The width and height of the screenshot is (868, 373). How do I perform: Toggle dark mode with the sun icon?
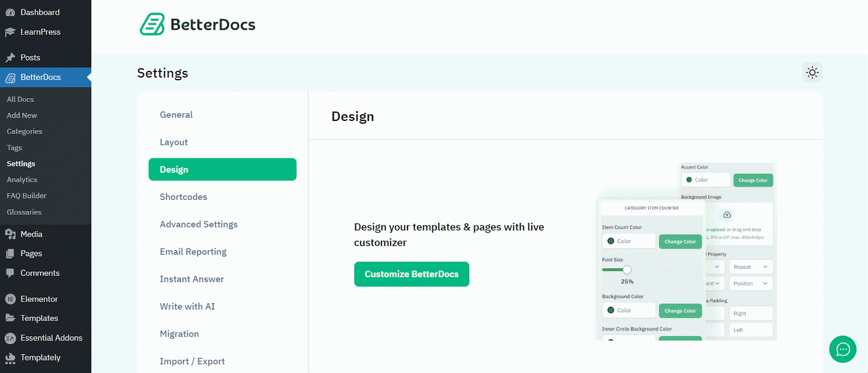pyautogui.click(x=812, y=72)
